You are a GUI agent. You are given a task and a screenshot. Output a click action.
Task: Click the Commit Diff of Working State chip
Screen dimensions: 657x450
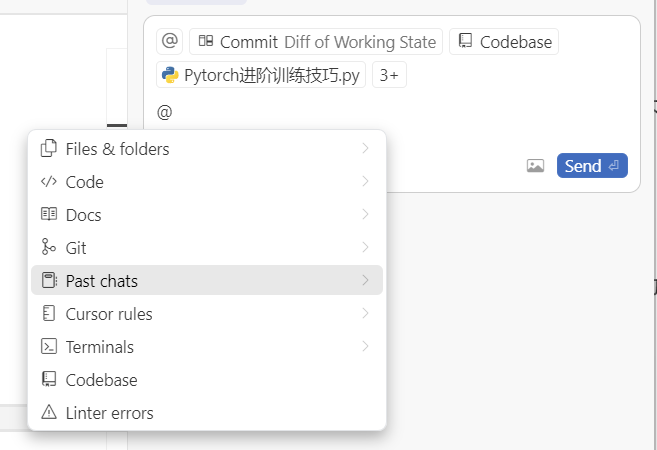click(316, 42)
